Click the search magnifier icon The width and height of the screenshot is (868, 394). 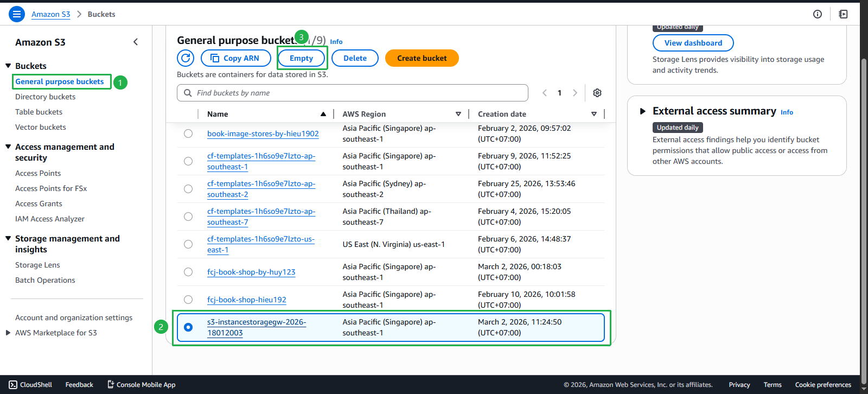188,93
